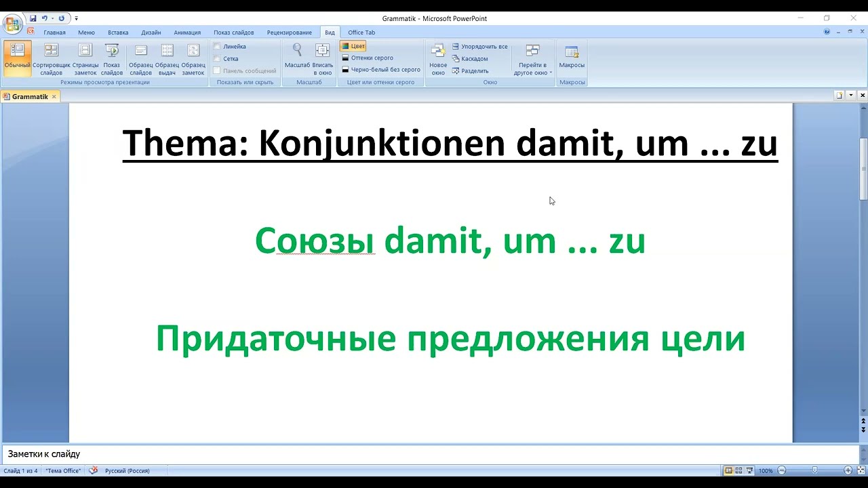This screenshot has height=488, width=868.
Task: Expand Перейти в другое окно dropdown
Action: 532,58
